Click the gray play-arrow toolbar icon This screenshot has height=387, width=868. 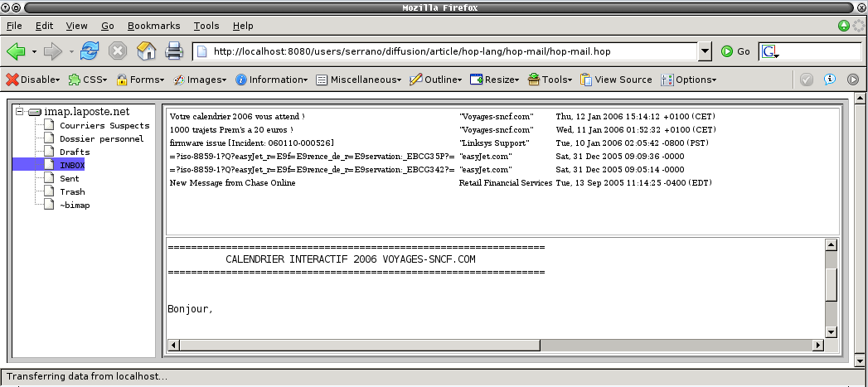point(853,80)
